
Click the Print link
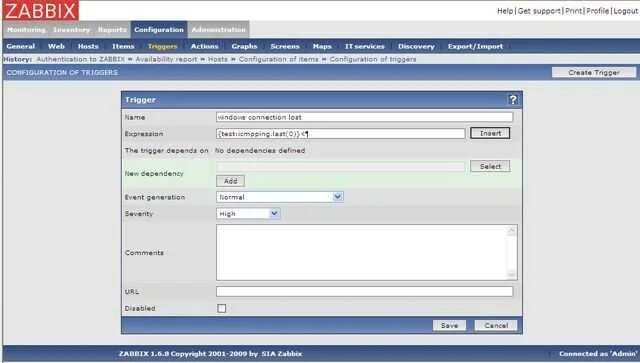[573, 11]
